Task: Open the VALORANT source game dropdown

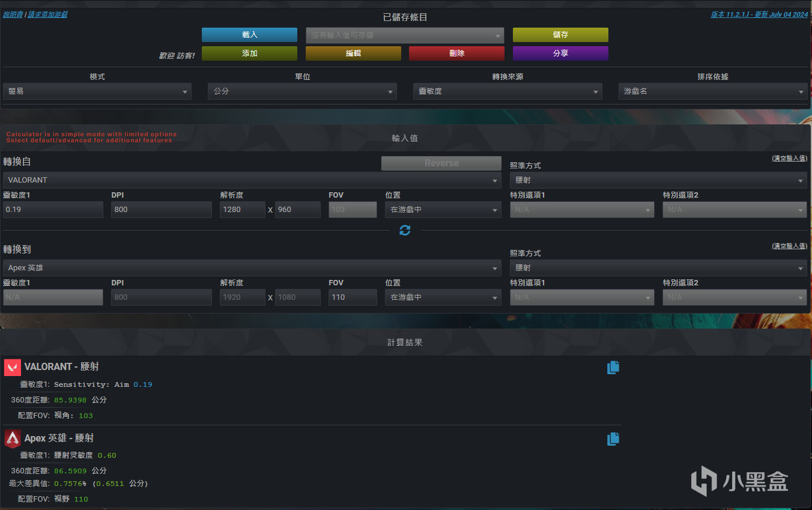Action: (x=252, y=180)
